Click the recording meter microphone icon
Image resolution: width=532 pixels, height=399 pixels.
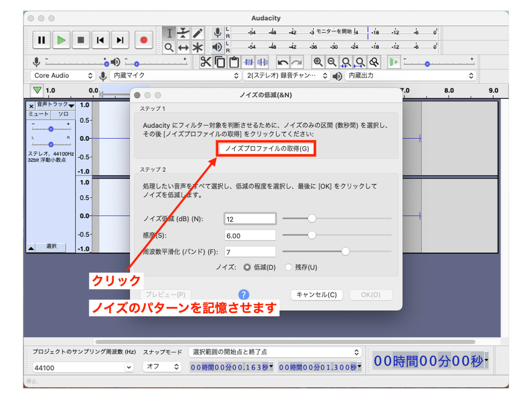[218, 33]
